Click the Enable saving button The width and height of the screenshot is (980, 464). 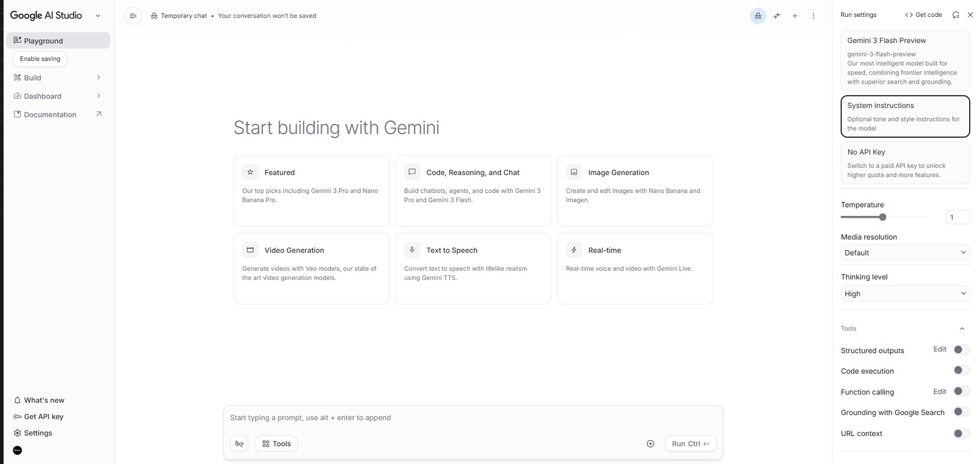[x=40, y=59]
